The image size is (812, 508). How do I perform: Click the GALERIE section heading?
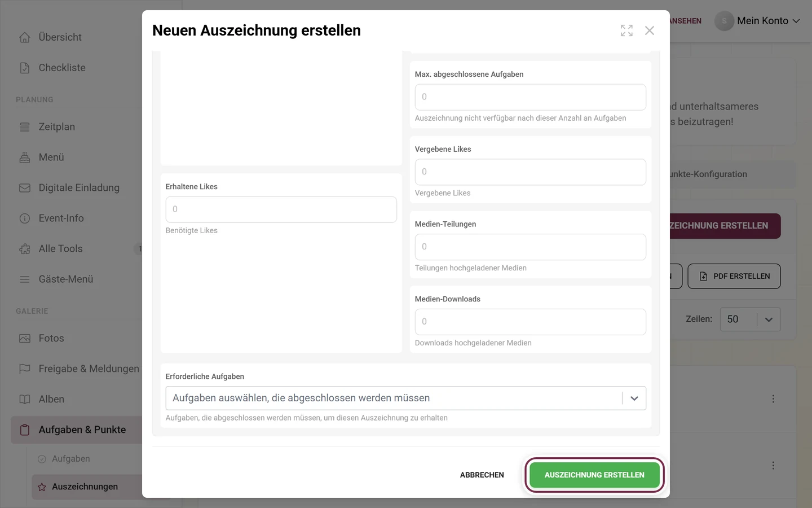pyautogui.click(x=32, y=311)
